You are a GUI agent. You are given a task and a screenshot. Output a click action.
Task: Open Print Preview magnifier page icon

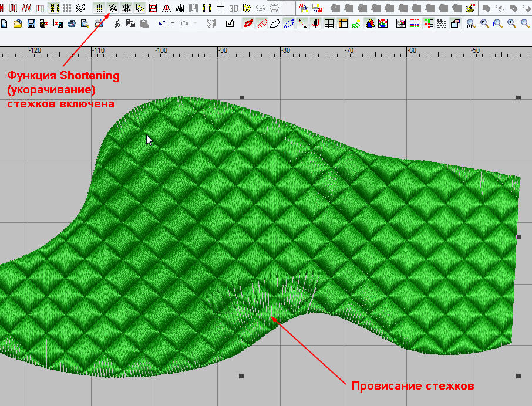pyautogui.click(x=85, y=23)
